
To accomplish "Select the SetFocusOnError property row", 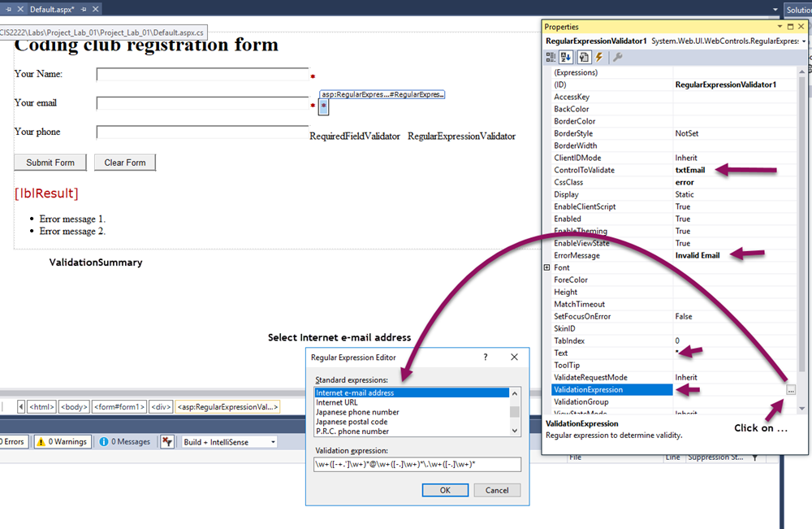I will pos(673,317).
